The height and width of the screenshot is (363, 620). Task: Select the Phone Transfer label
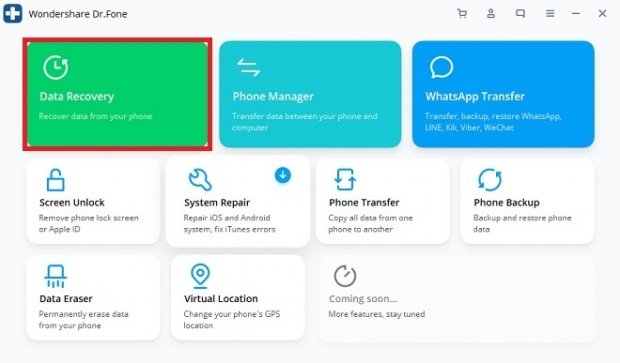pos(364,202)
